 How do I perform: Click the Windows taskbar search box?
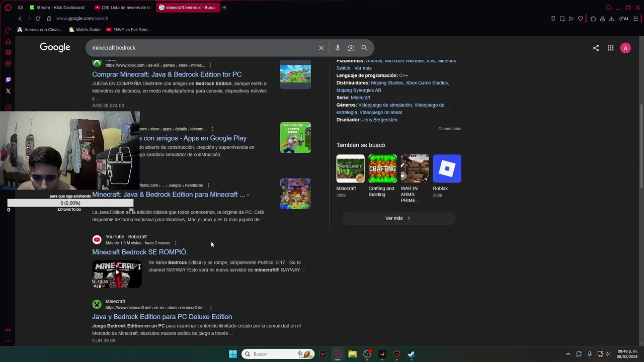click(278, 354)
